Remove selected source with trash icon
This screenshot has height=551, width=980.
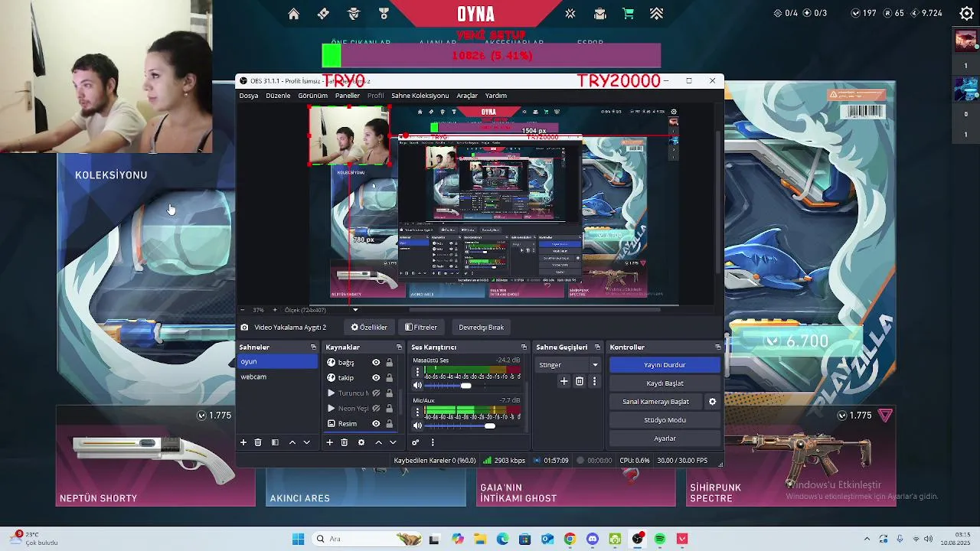pyautogui.click(x=345, y=442)
